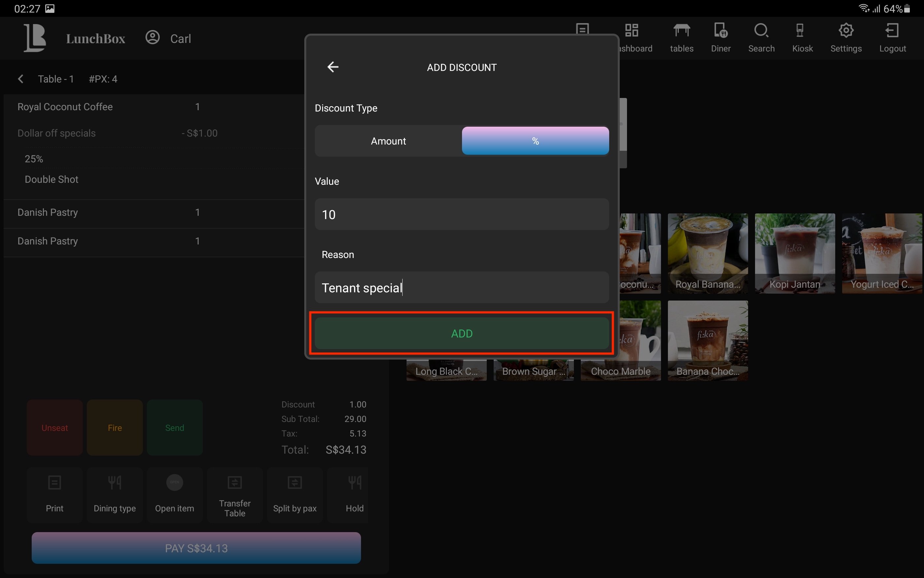Click the Value input field
Viewport: 924px width, 578px height.
tap(461, 214)
